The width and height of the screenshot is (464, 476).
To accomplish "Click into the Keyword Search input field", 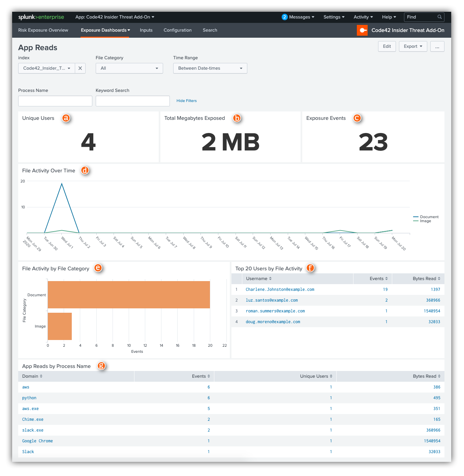I will (x=132, y=101).
